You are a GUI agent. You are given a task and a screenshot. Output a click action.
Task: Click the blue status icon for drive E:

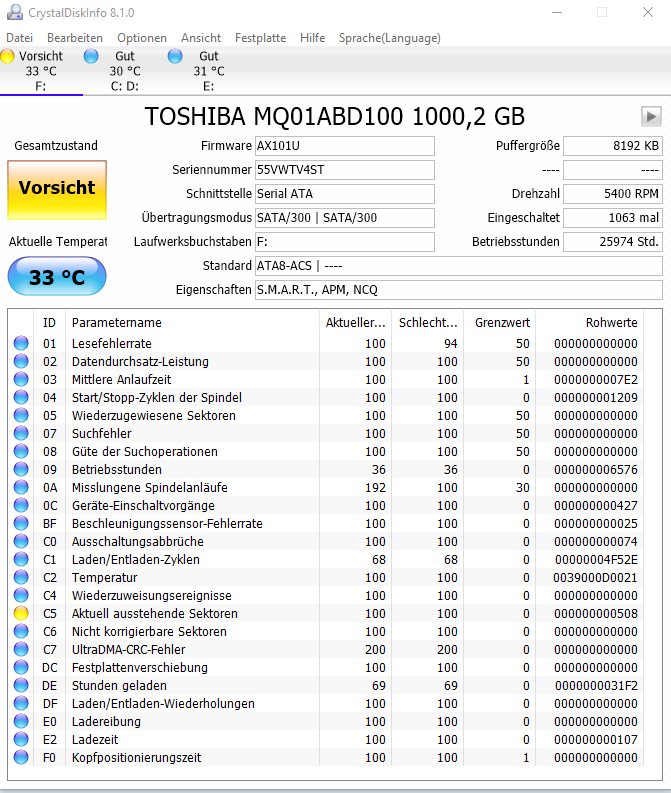175,56
